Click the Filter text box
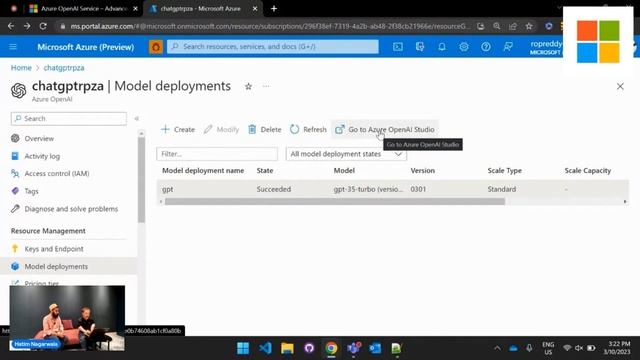640x360 pixels. [x=217, y=154]
